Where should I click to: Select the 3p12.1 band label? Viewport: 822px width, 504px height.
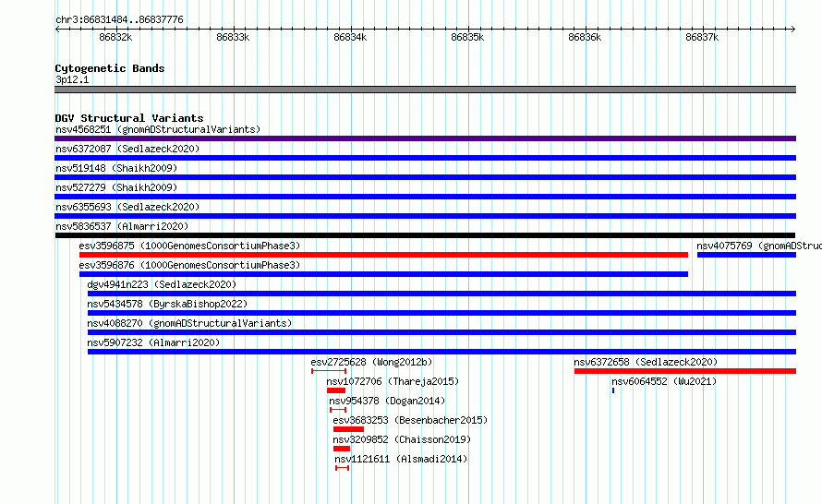72,79
